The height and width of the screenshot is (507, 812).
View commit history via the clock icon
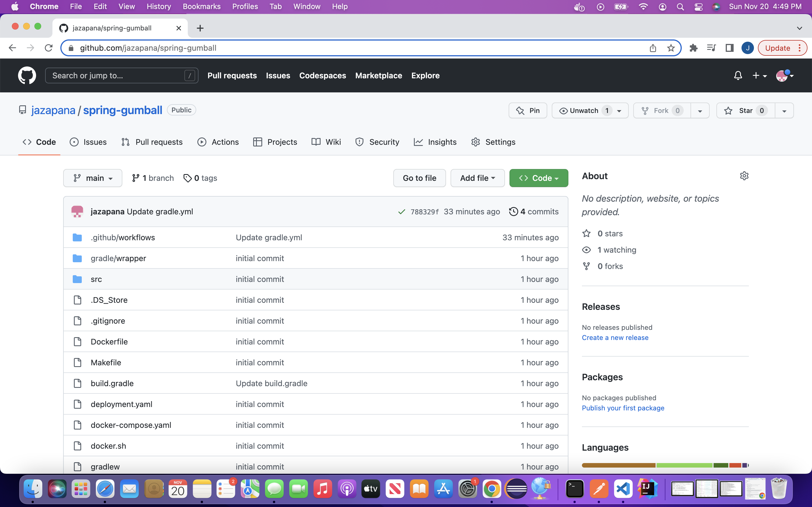pyautogui.click(x=514, y=211)
